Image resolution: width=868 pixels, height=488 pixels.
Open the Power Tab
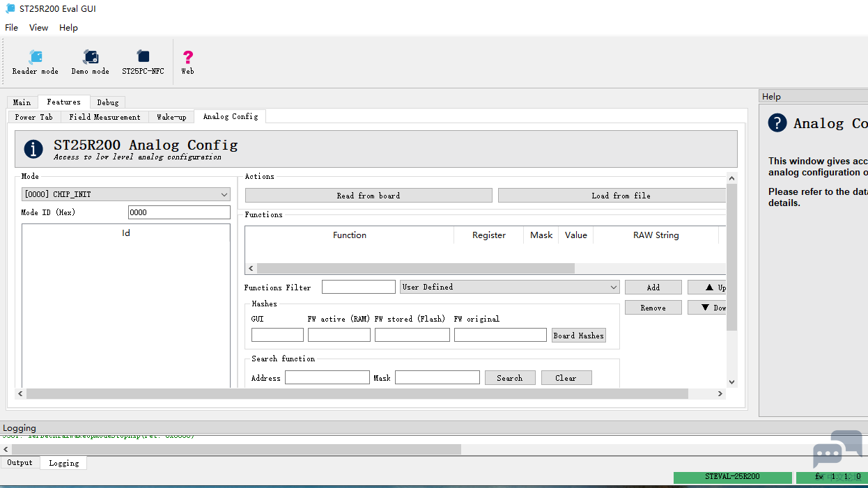point(34,117)
